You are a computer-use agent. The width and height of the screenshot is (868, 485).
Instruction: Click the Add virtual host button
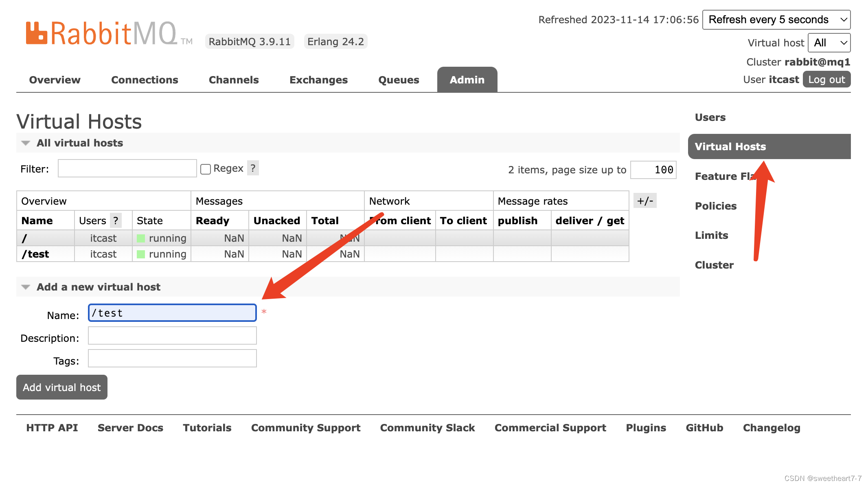63,387
